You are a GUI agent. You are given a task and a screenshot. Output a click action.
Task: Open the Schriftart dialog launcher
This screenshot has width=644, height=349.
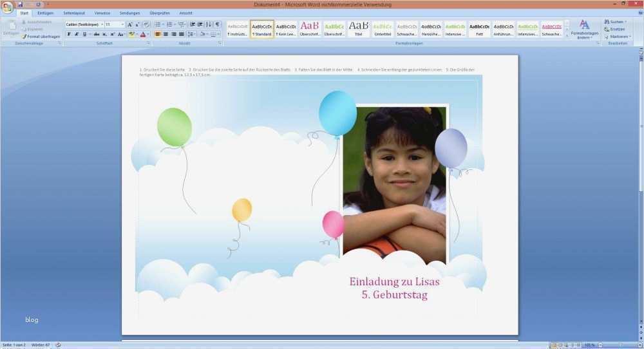(x=148, y=43)
